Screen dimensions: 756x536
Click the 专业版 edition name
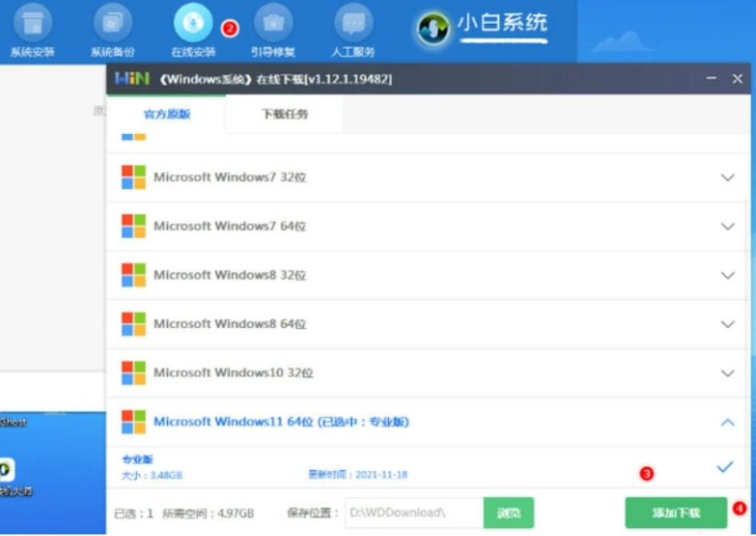[x=137, y=459]
